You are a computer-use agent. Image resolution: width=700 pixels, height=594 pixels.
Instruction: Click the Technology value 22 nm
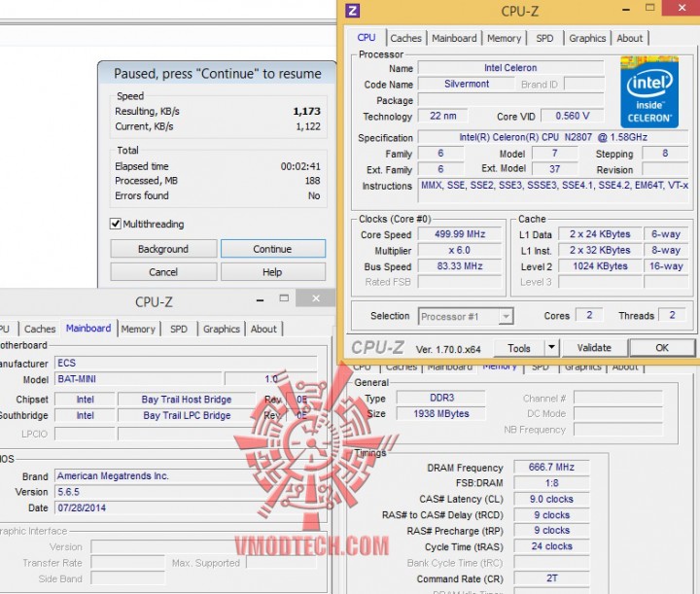point(443,116)
